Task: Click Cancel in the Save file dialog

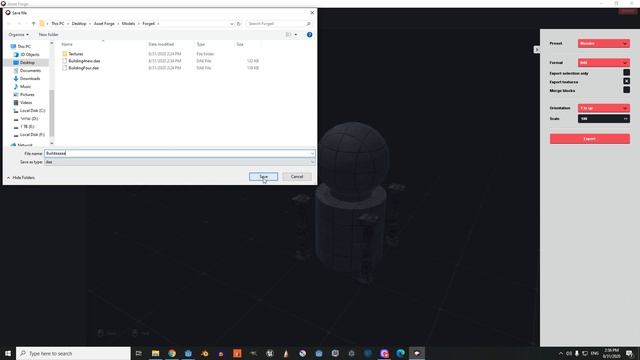Action: pos(297,177)
